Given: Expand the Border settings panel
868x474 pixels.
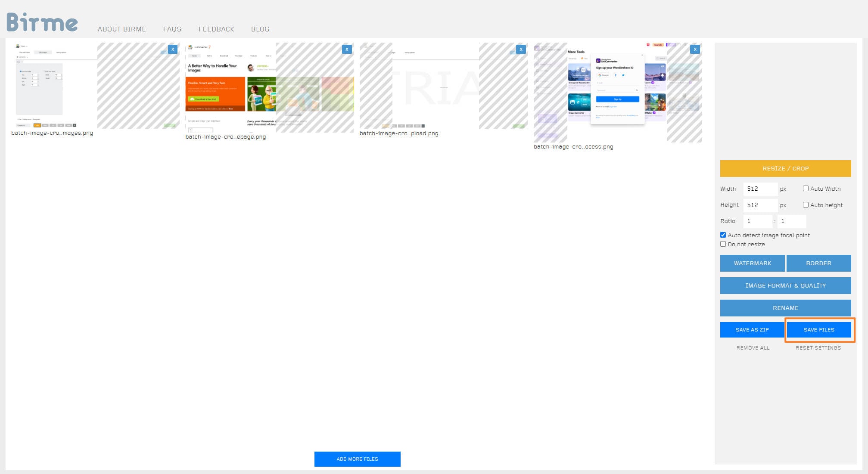Looking at the screenshot, I should [x=818, y=263].
